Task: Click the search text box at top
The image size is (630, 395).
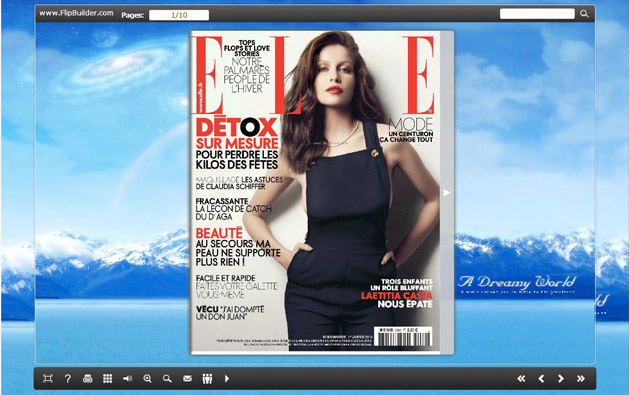Action: 537,14
